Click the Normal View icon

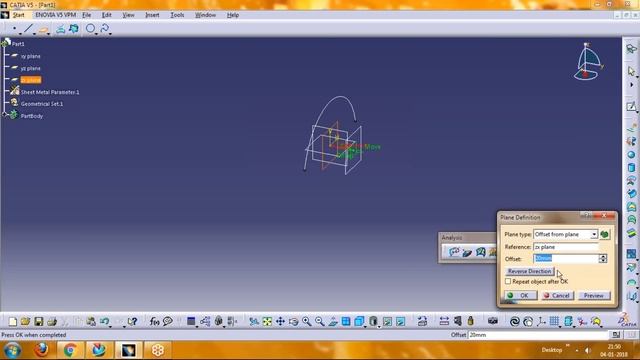click(x=333, y=322)
